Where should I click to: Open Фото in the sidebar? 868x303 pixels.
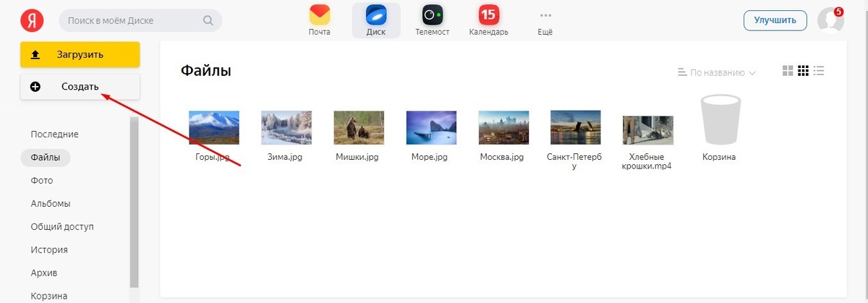pyautogui.click(x=42, y=180)
